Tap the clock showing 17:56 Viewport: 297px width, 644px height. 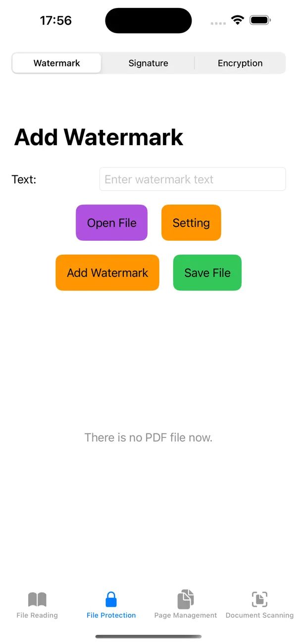[x=55, y=20]
